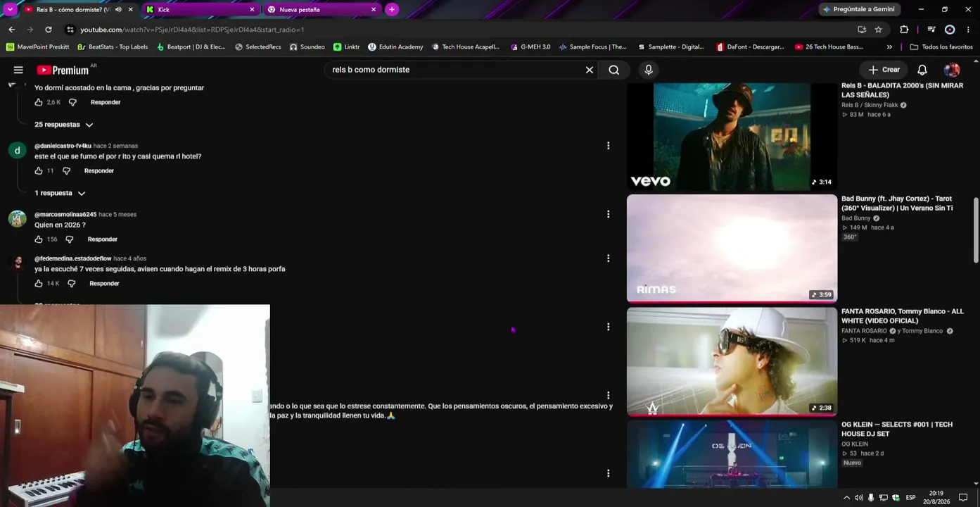
Task: Open the G-MEH 3.0 bookmark
Action: pyautogui.click(x=530, y=47)
